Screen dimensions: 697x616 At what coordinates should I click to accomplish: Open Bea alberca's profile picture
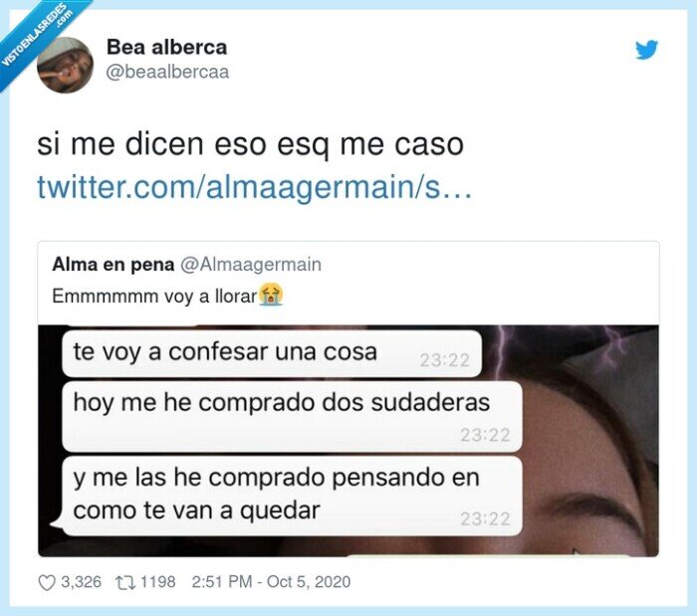pos(66,65)
